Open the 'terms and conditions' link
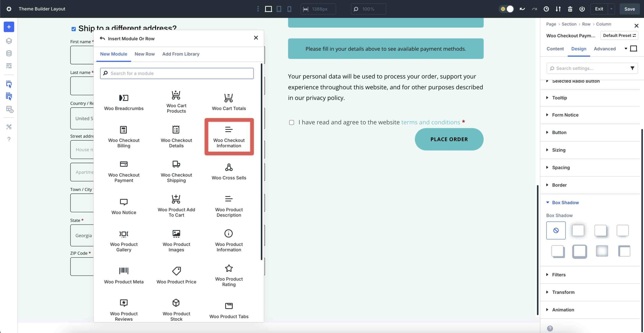The height and width of the screenshot is (333, 644). (x=430, y=122)
